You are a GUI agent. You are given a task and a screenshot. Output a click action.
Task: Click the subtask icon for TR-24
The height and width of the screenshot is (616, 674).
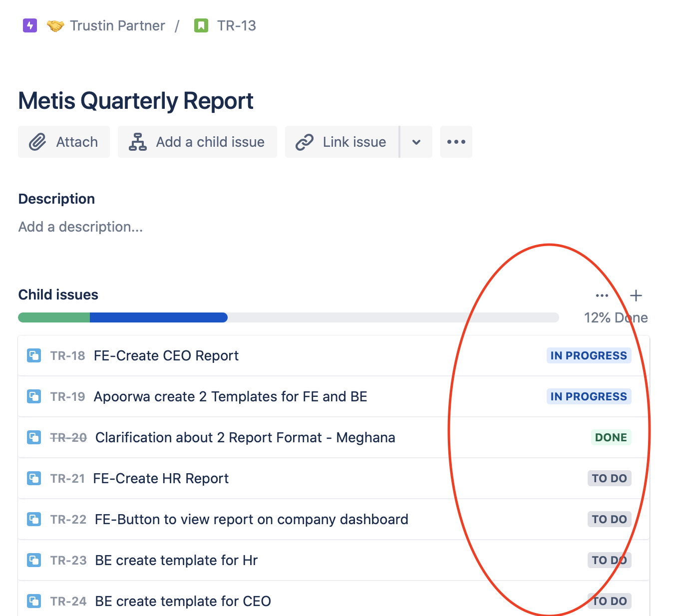tap(34, 601)
